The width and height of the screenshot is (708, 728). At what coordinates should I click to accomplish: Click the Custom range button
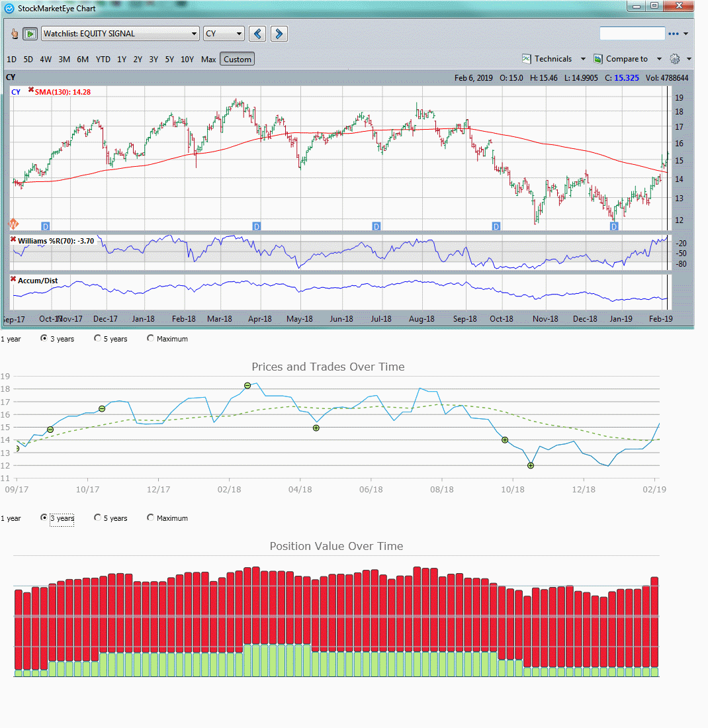click(237, 60)
